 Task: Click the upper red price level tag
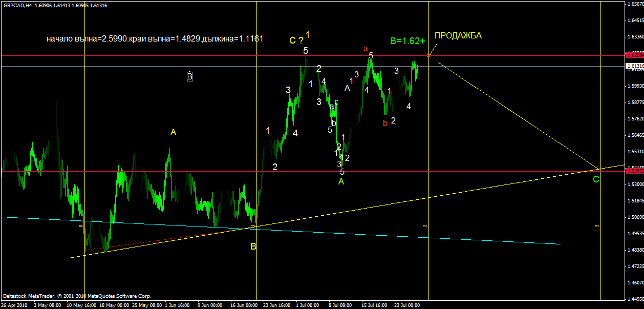coord(634,54)
